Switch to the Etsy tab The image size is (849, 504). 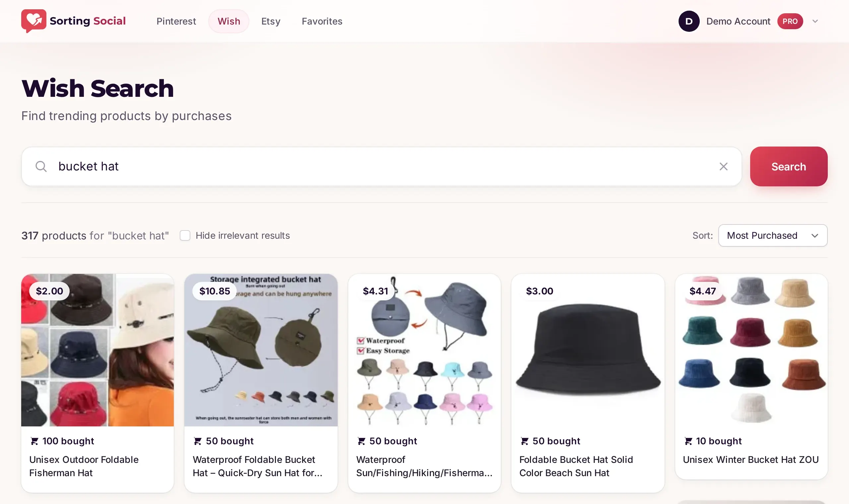pos(271,21)
